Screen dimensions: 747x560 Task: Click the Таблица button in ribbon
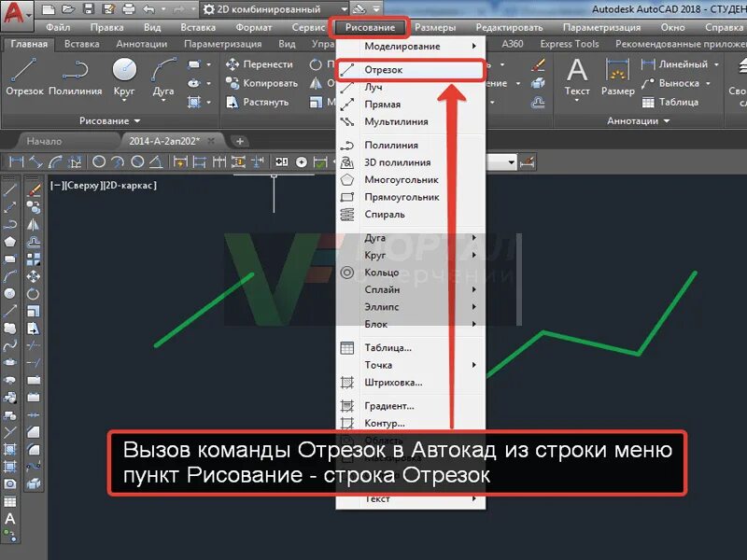(x=669, y=102)
